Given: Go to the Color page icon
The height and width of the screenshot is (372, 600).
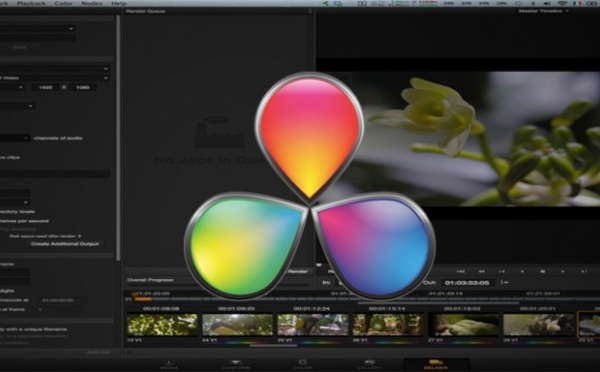Looking at the screenshot, I should (302, 364).
